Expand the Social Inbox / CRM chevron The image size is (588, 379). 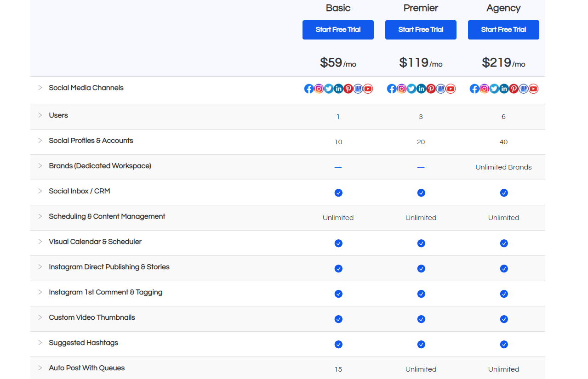(x=40, y=191)
